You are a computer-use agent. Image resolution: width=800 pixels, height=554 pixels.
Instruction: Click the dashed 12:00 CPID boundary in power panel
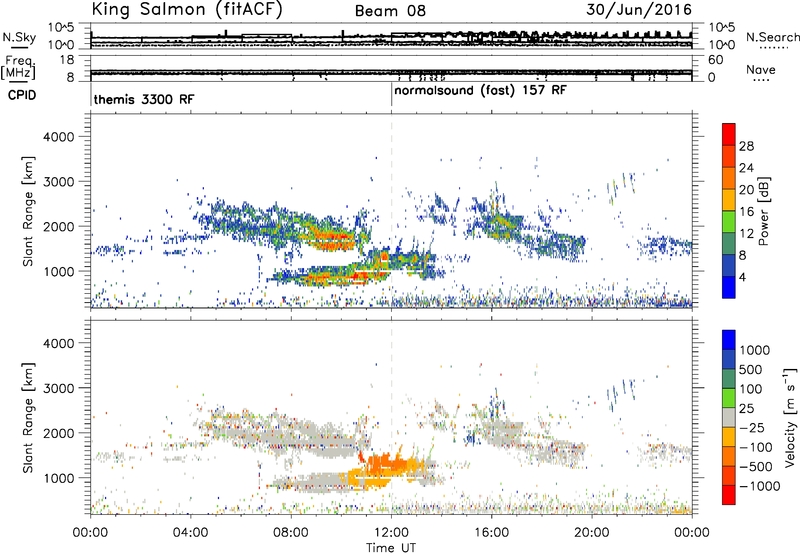[391, 210]
